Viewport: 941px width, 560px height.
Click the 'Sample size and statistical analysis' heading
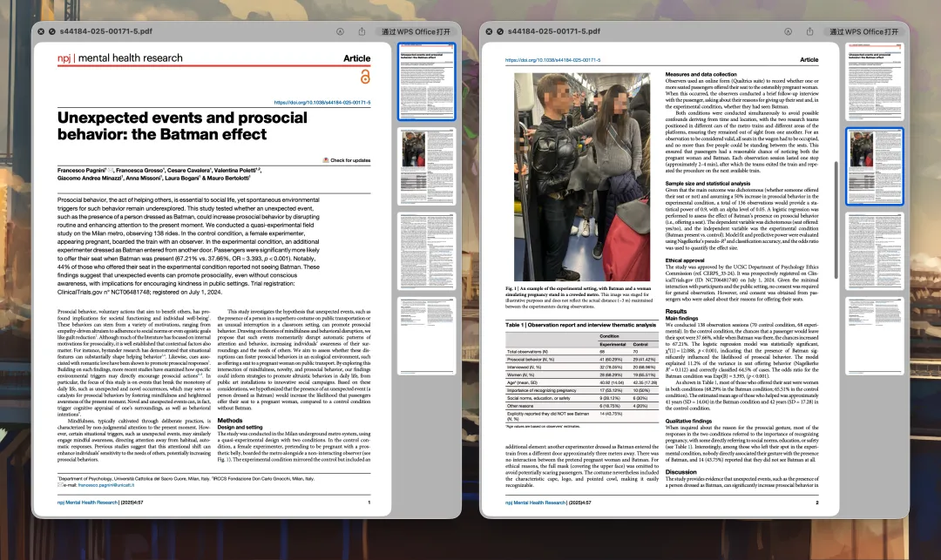[707, 184]
